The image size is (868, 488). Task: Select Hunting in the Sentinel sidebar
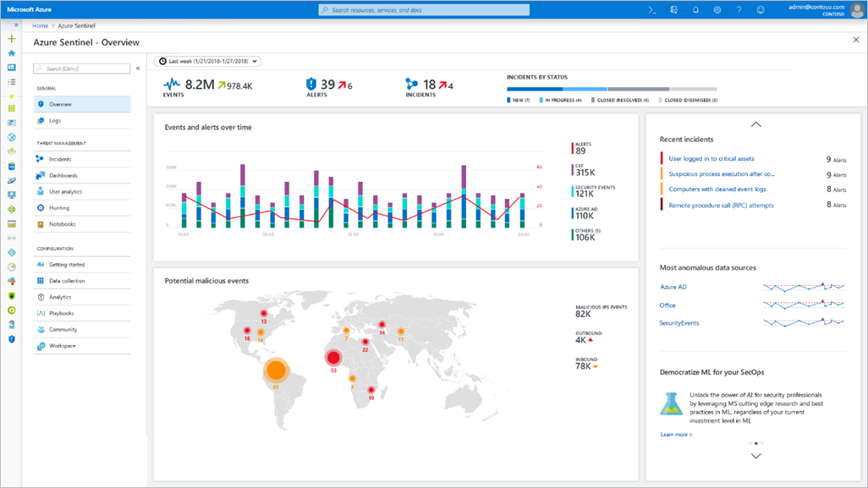pyautogui.click(x=61, y=207)
